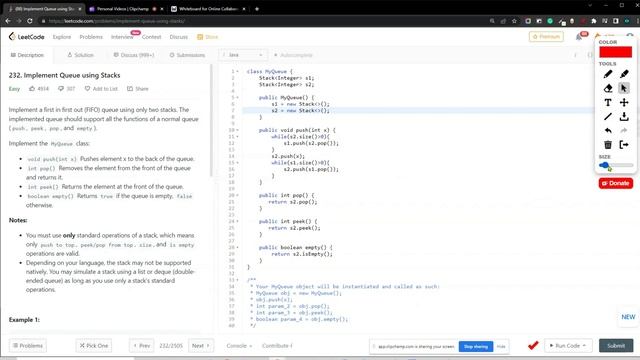Viewport: 640px width, 360px height.
Task: Select the pencil drawing tool
Action: (608, 74)
